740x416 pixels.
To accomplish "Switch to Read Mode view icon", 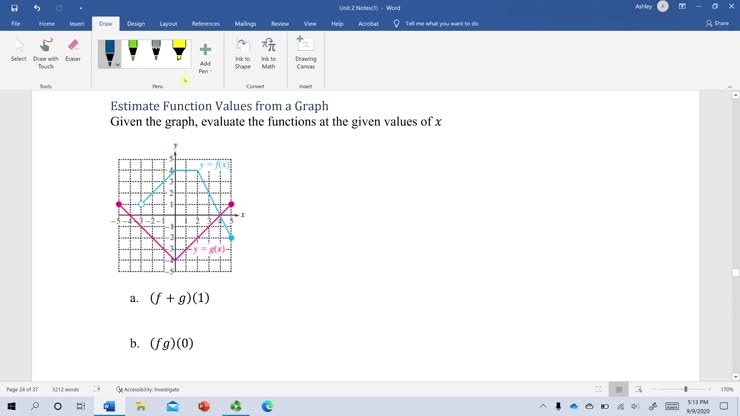I will click(x=598, y=389).
